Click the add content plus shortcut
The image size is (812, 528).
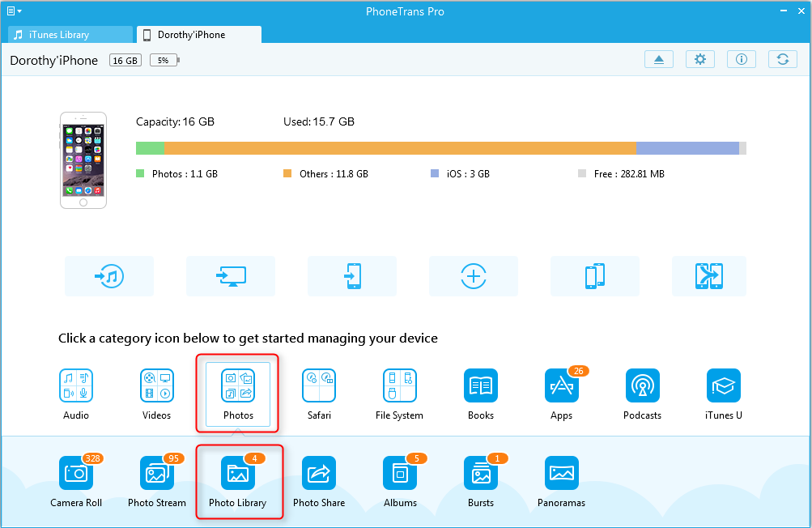tap(474, 276)
